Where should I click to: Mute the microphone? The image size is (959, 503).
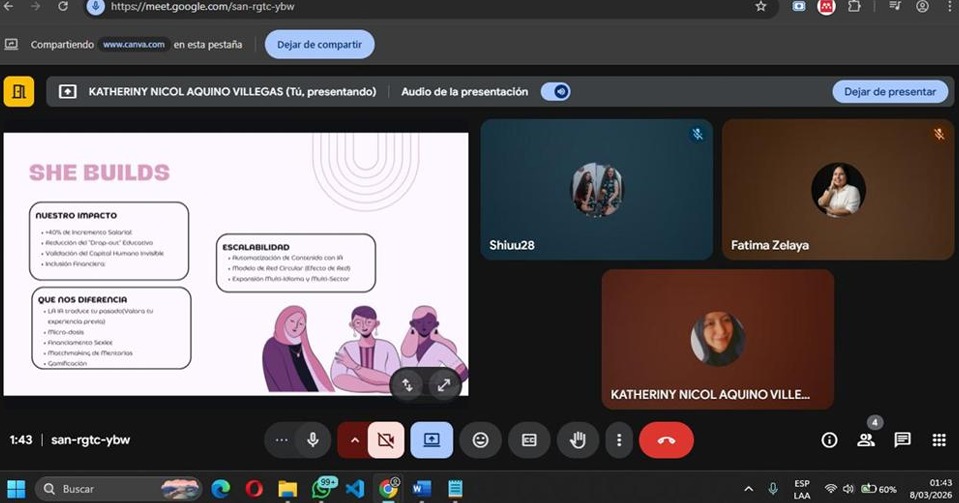coord(313,440)
